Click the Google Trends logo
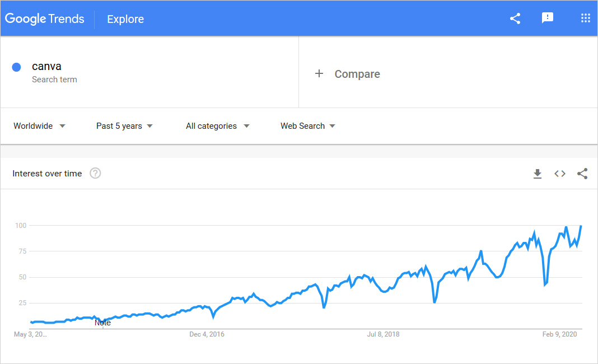Viewport: 598px width, 364px height. [x=45, y=18]
